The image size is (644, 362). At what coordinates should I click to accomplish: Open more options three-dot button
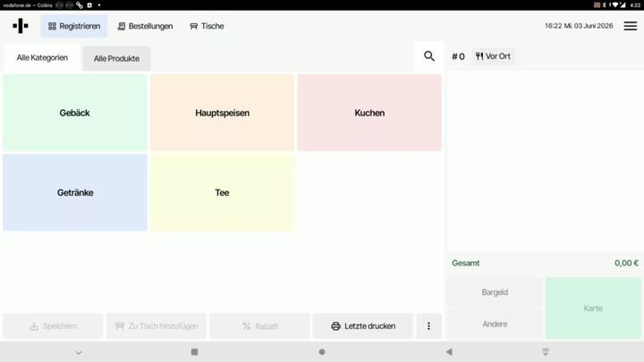point(428,326)
